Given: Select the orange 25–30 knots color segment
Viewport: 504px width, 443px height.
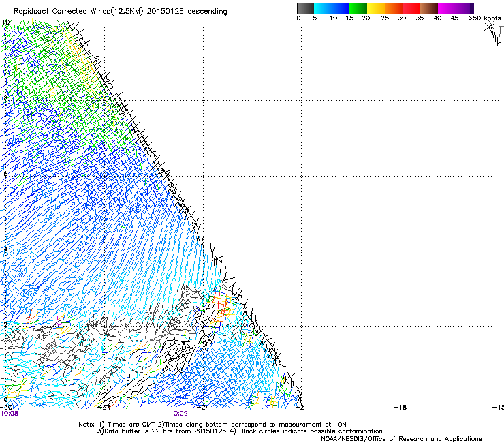Looking at the screenshot, I should pos(394,8).
